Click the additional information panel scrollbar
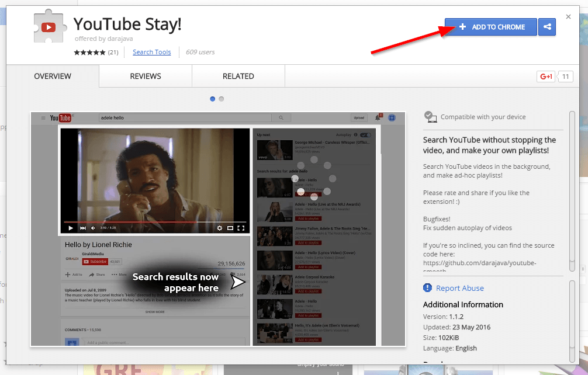Image resolution: width=588 pixels, height=375 pixels. pyautogui.click(x=572, y=321)
